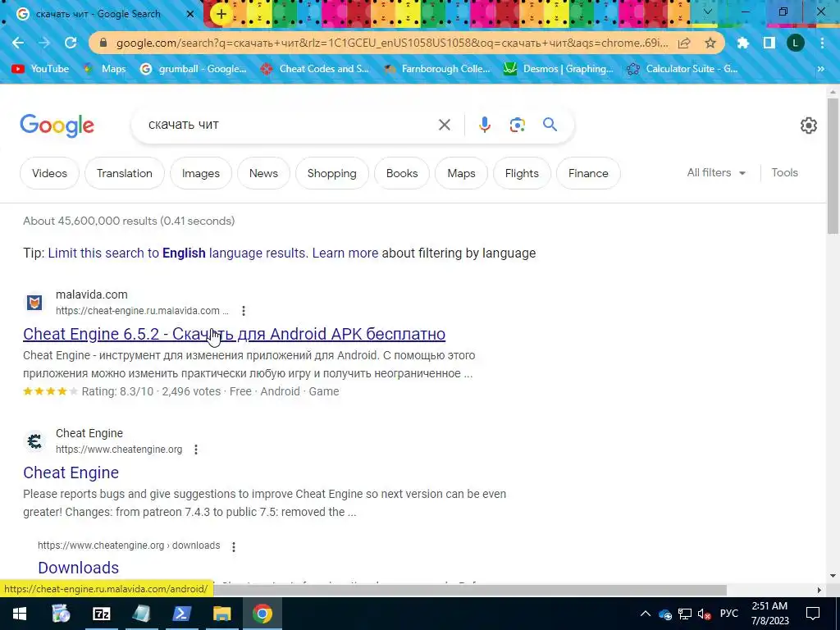
Task: Open the Windows Start menu
Action: click(x=20, y=614)
